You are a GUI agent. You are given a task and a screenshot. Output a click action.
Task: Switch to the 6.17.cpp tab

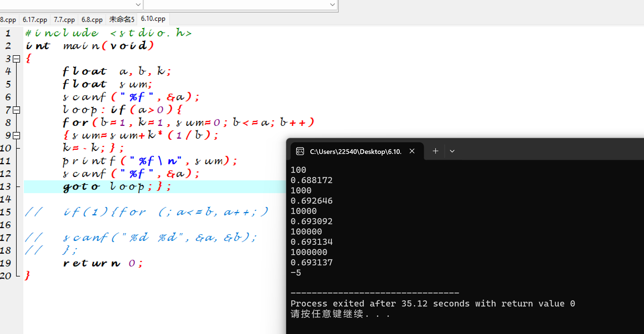click(x=35, y=20)
